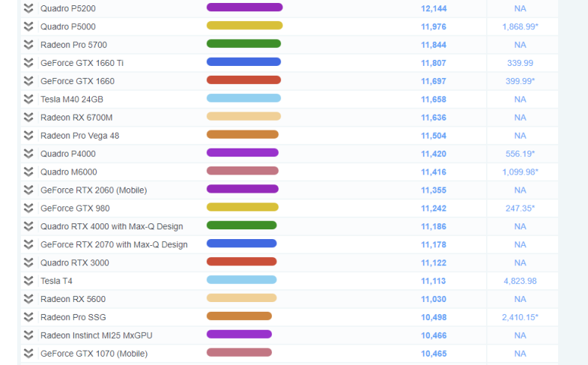588x365 pixels.
Task: Open the GeForce GTX 980 link
Action: point(75,208)
